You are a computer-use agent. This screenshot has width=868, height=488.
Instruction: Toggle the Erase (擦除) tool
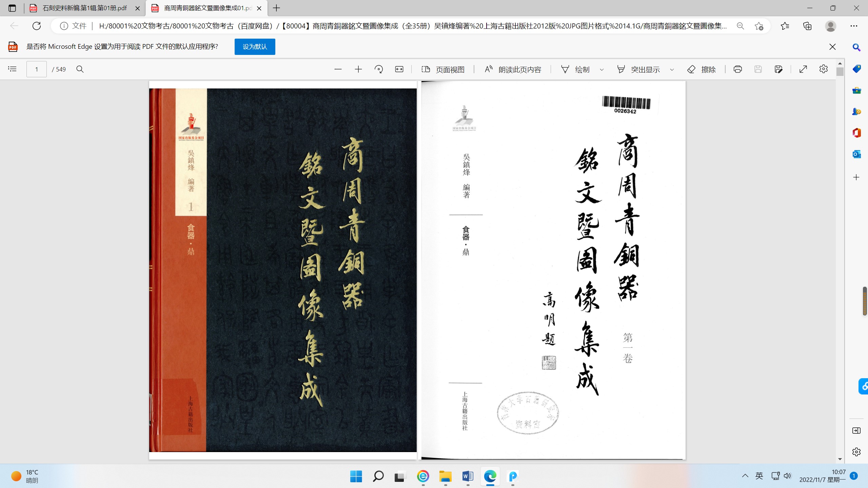[x=701, y=69]
